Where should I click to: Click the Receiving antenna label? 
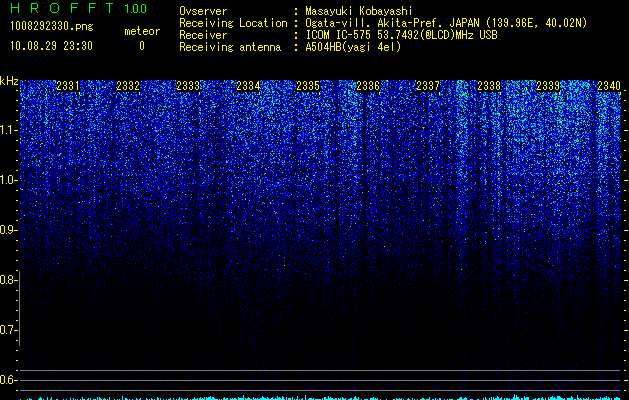pos(230,47)
